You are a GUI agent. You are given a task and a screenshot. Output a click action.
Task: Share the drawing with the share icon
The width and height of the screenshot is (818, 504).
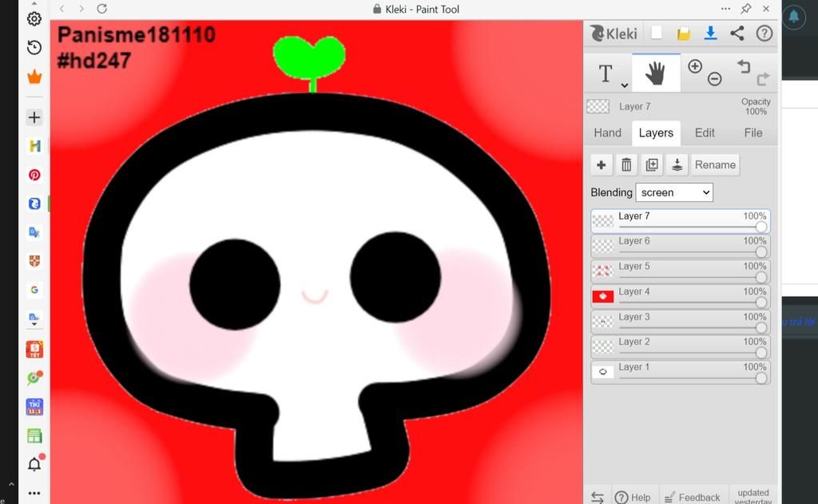[737, 34]
